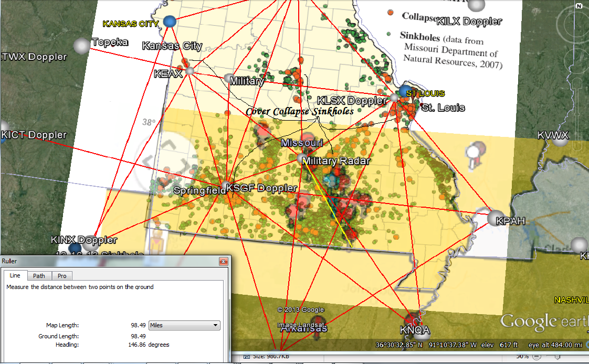Open the Miles units dropdown
The width and height of the screenshot is (589, 364).
click(184, 325)
